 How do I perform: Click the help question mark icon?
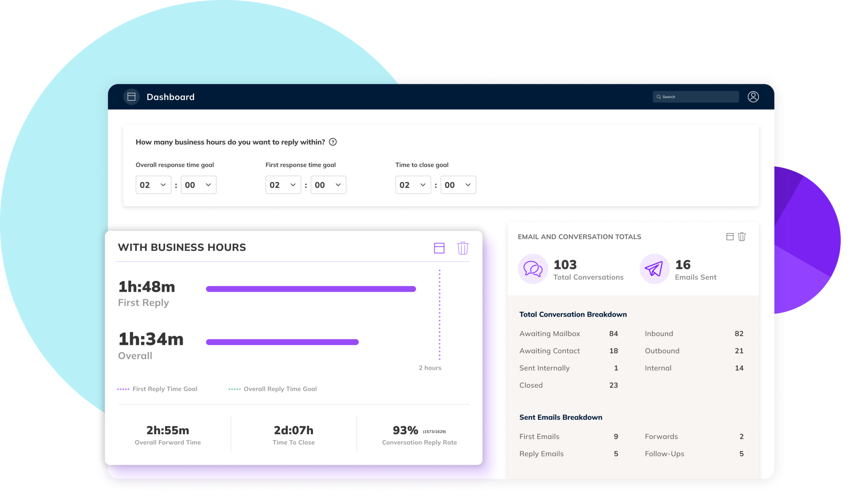point(333,142)
